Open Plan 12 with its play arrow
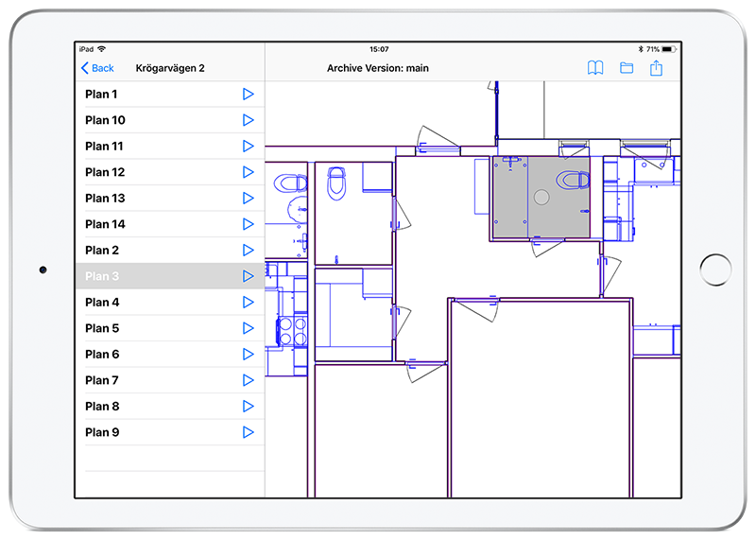The image size is (756, 540). click(x=248, y=172)
